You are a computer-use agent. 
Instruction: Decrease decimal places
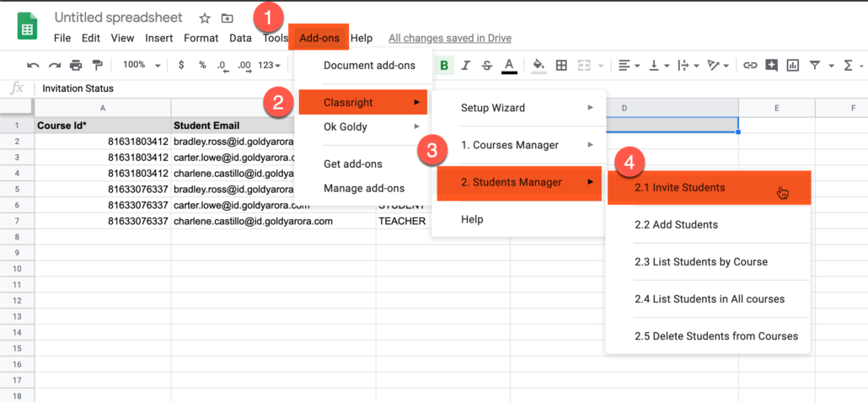pos(222,67)
